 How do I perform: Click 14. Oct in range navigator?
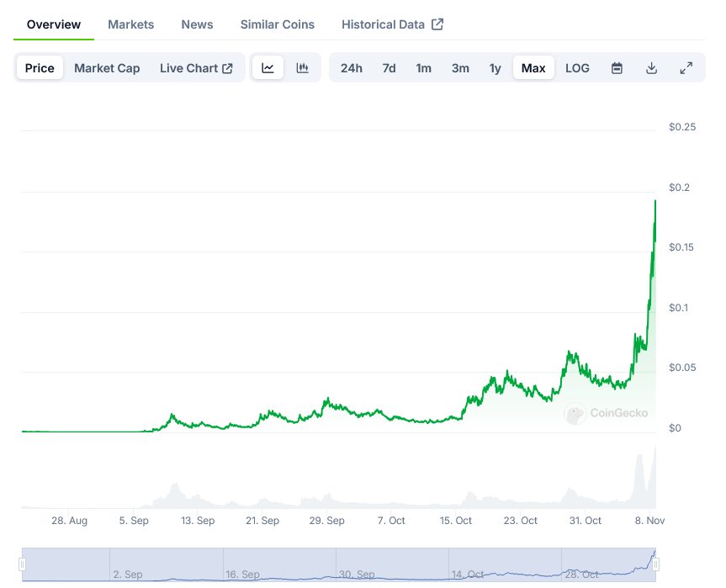(x=468, y=575)
